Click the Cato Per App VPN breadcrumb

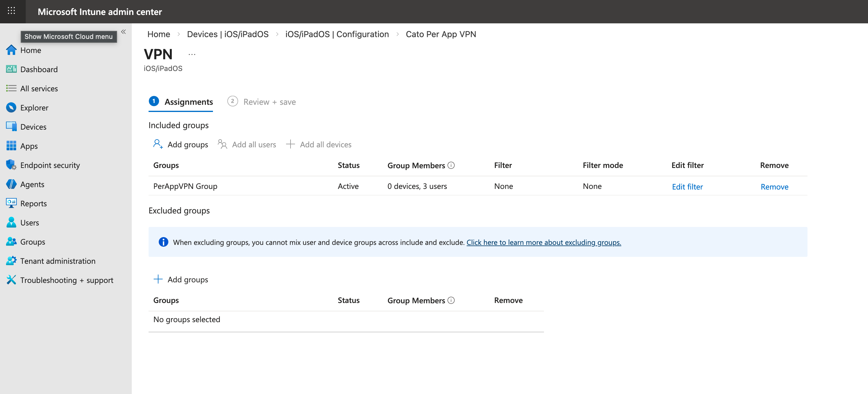point(441,34)
